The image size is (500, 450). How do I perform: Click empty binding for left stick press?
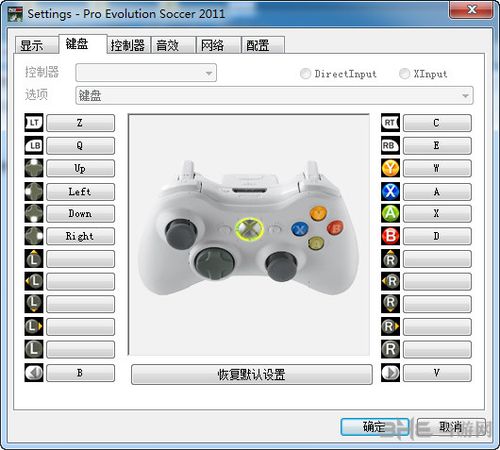pos(80,349)
